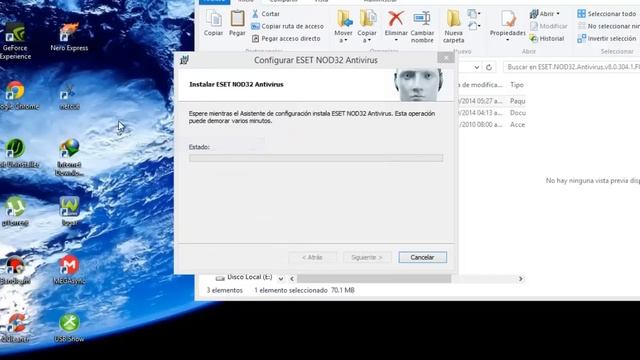Click Seleccionar todo in ribbon
Screen dimensions: 640x360
tap(607, 14)
